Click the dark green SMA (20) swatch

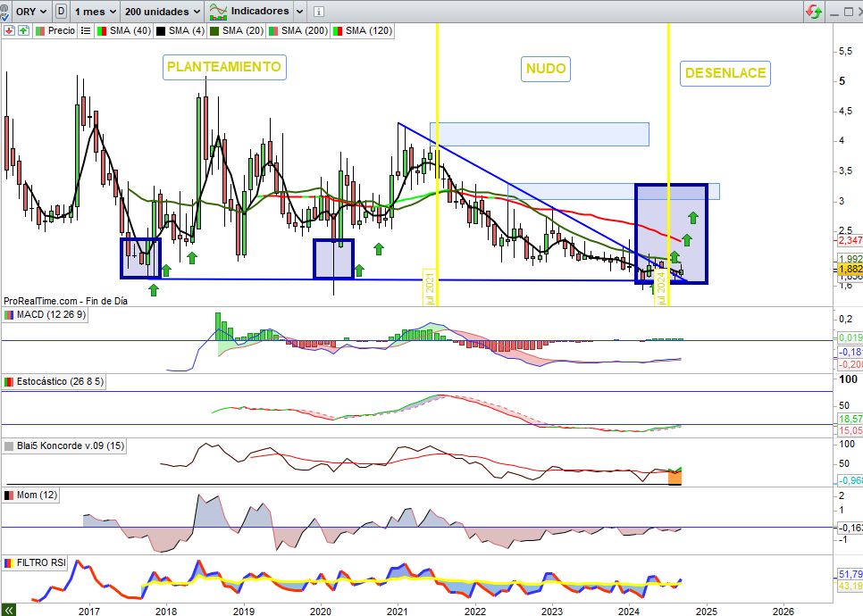pyautogui.click(x=214, y=30)
